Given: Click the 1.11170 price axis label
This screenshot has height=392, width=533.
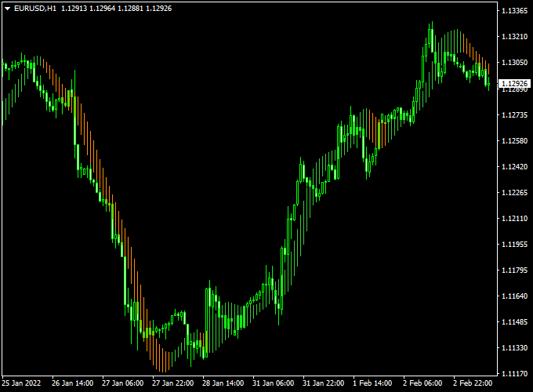Looking at the screenshot, I should pyautogui.click(x=515, y=374).
